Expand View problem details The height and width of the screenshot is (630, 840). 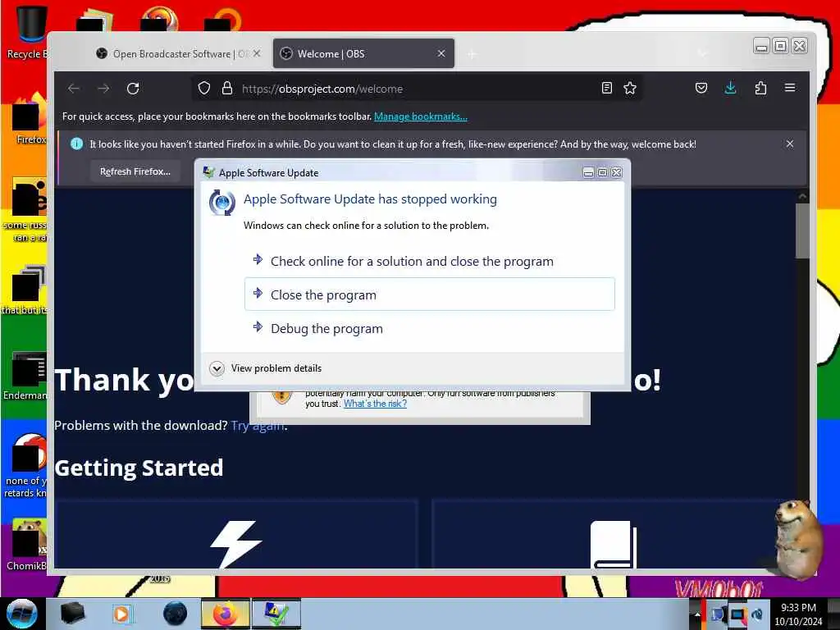coord(266,368)
